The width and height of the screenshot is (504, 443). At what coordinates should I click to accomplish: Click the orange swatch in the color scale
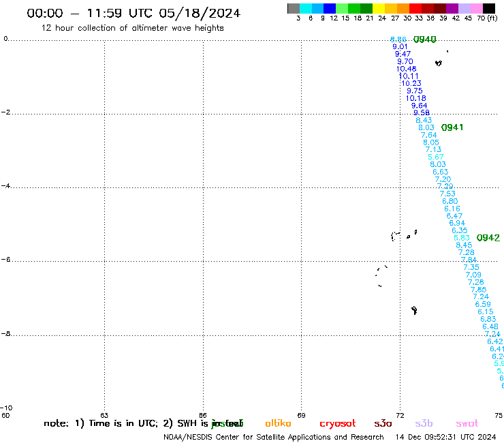(x=403, y=8)
